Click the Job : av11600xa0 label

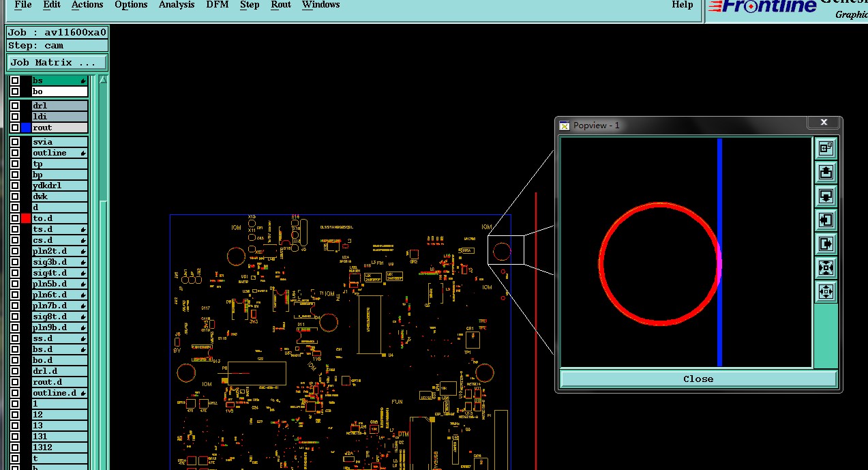coord(57,32)
